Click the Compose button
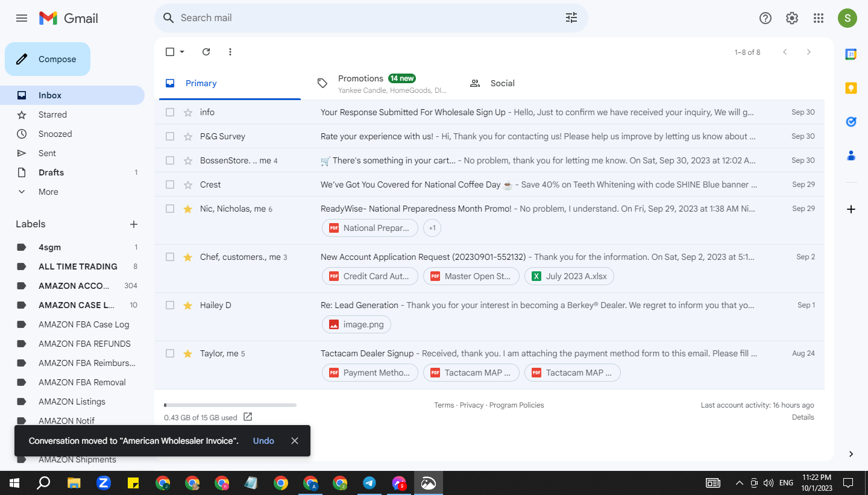Screen dimensions: 868x495 (x=48, y=59)
